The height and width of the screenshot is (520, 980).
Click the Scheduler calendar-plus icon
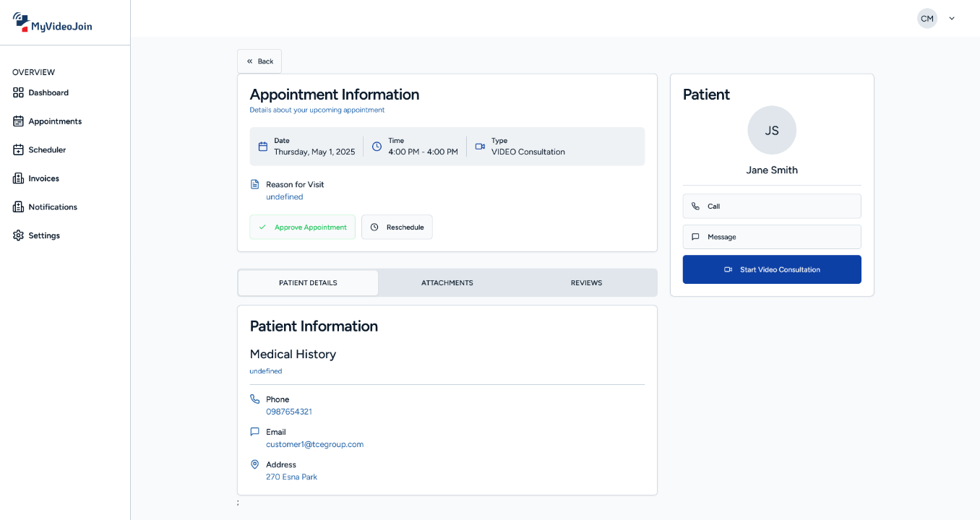(18, 149)
